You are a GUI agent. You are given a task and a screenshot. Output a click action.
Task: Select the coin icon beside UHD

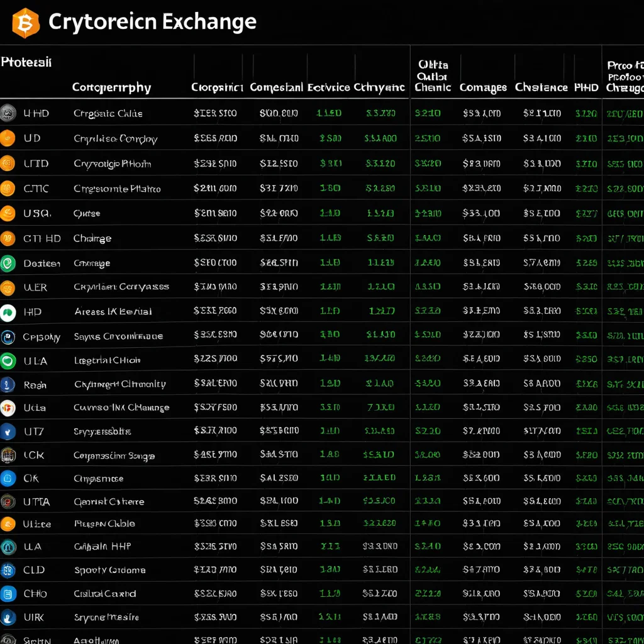8,113
